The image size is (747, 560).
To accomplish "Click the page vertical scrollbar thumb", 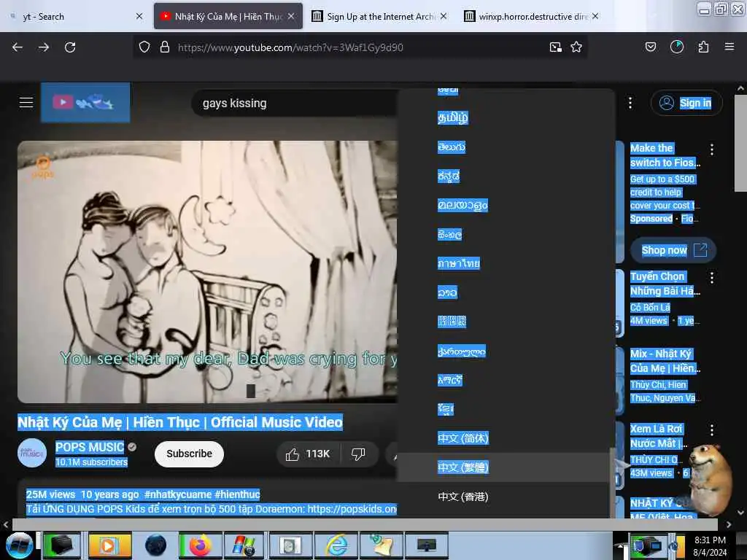I will pos(740,143).
